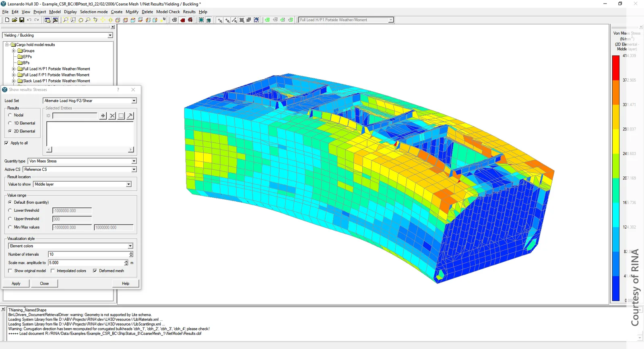Viewport: 644px width, 349px height.
Task: Open the Model Check menu
Action: click(168, 12)
